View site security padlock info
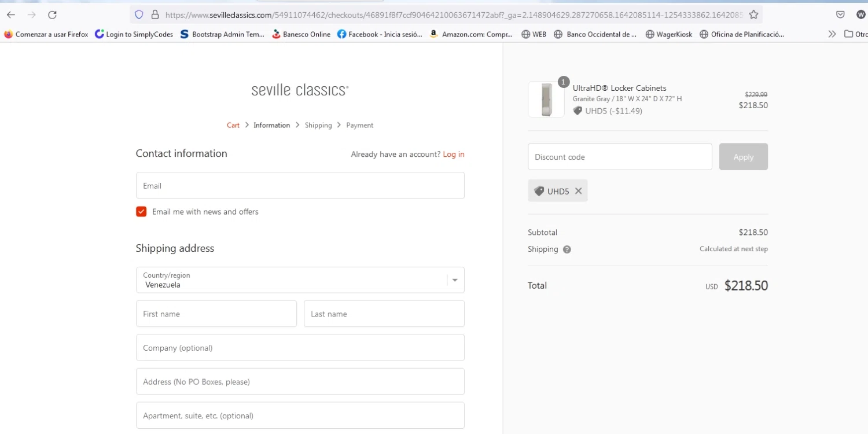Image resolution: width=868 pixels, height=434 pixels. point(155,15)
